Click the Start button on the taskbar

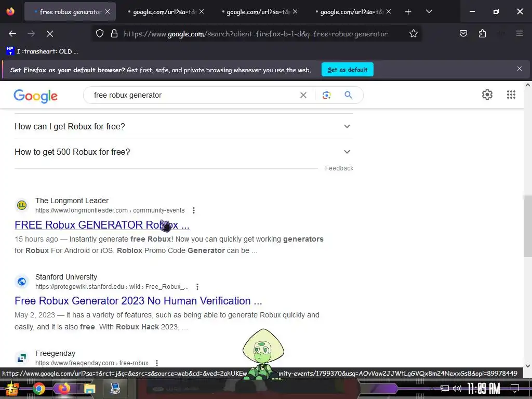(x=12, y=389)
